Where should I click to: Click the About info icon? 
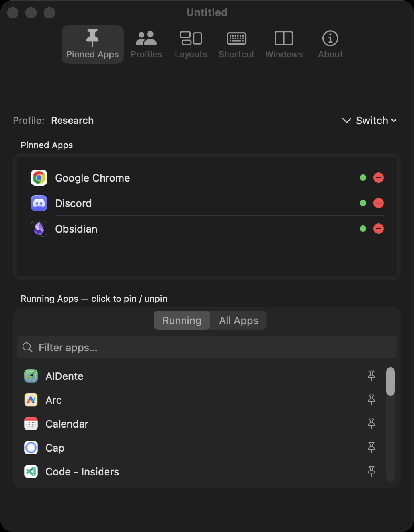[330, 38]
